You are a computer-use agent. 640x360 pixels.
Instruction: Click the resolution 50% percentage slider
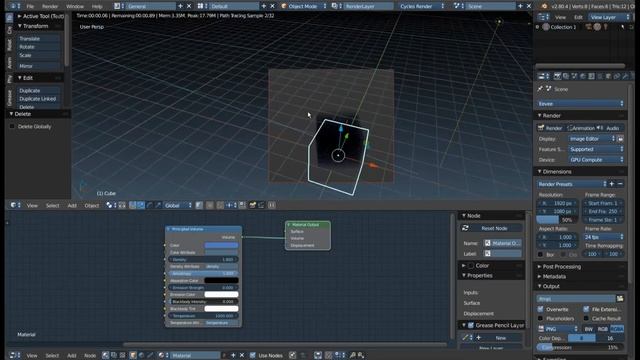point(557,220)
